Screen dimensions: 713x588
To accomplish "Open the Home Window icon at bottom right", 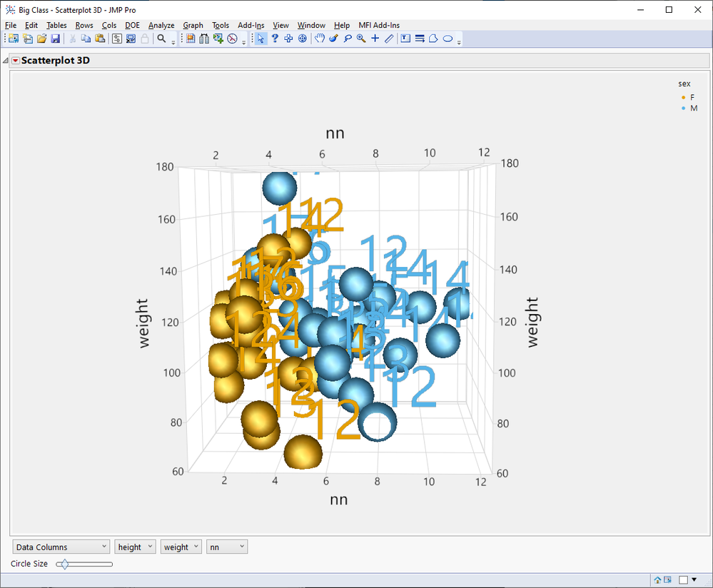I will coord(657,579).
